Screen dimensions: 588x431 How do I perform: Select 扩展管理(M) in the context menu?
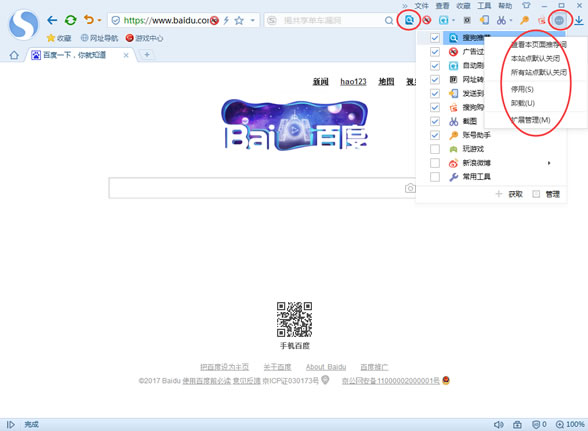coord(530,120)
